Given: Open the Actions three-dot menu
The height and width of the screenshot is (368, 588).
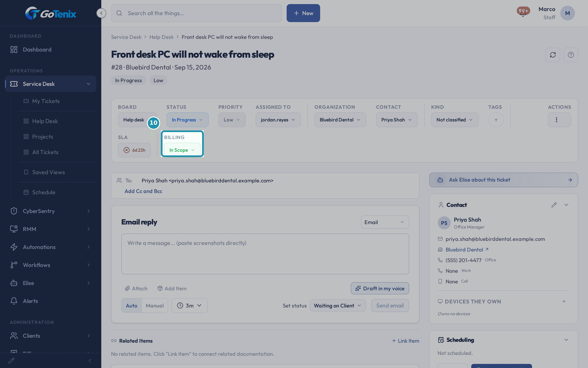Looking at the screenshot, I should coord(559,120).
